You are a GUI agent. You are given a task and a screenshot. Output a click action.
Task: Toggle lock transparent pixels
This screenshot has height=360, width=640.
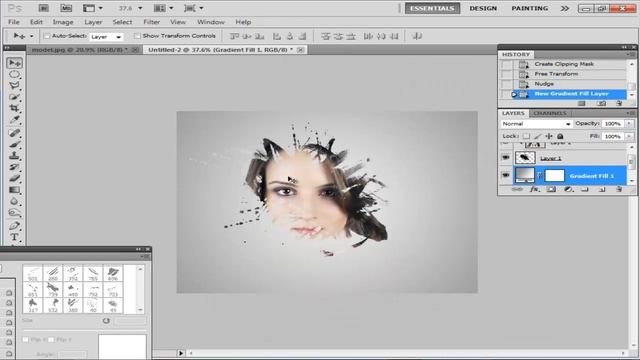(x=527, y=136)
